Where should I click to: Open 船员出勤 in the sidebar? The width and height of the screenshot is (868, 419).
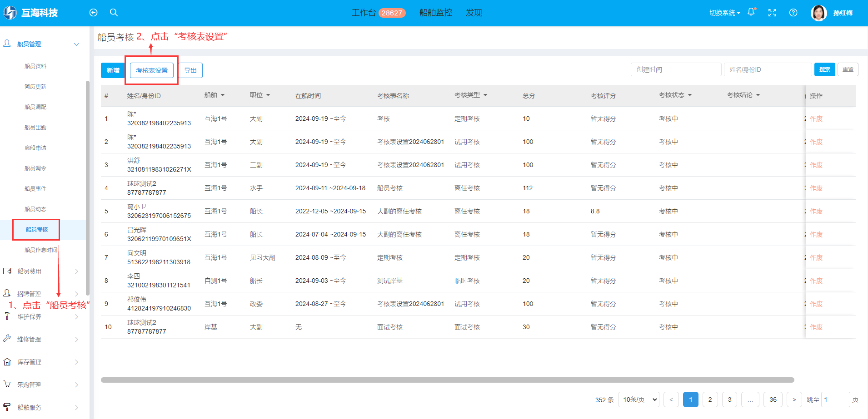35,128
